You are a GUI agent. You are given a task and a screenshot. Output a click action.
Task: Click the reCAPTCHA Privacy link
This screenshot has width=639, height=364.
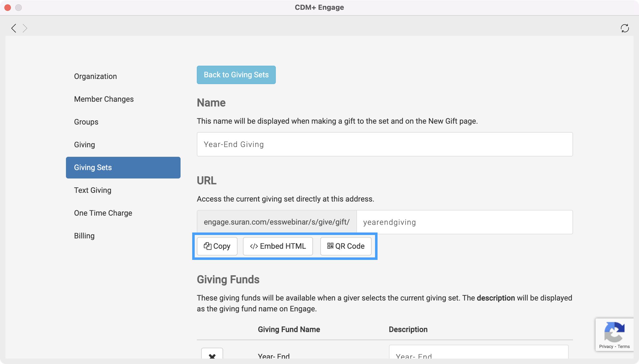pos(606,347)
